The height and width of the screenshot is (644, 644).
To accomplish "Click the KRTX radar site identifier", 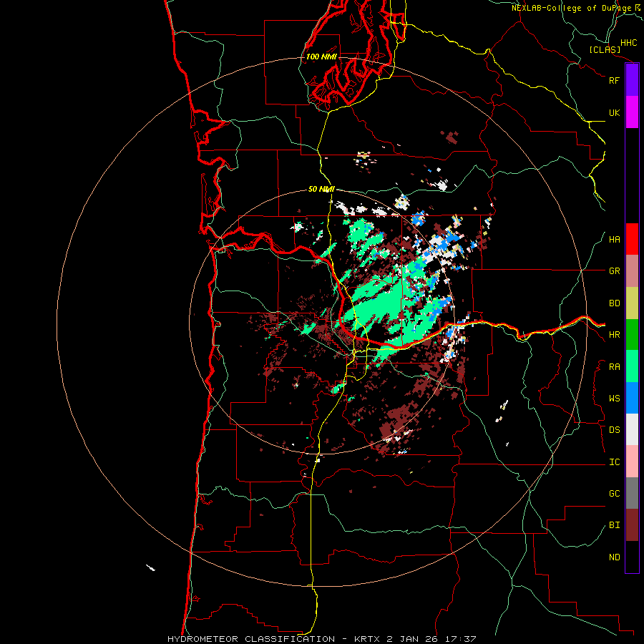I will tap(368, 639).
